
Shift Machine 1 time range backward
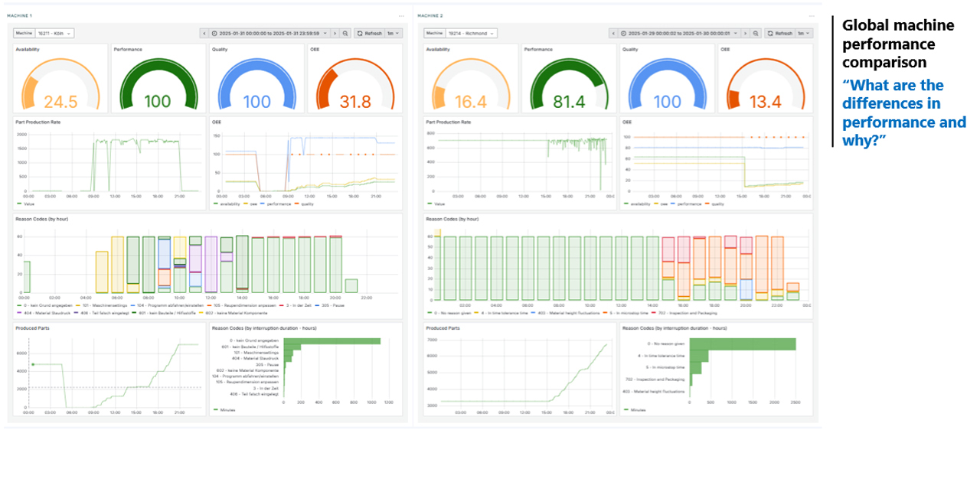tap(204, 34)
